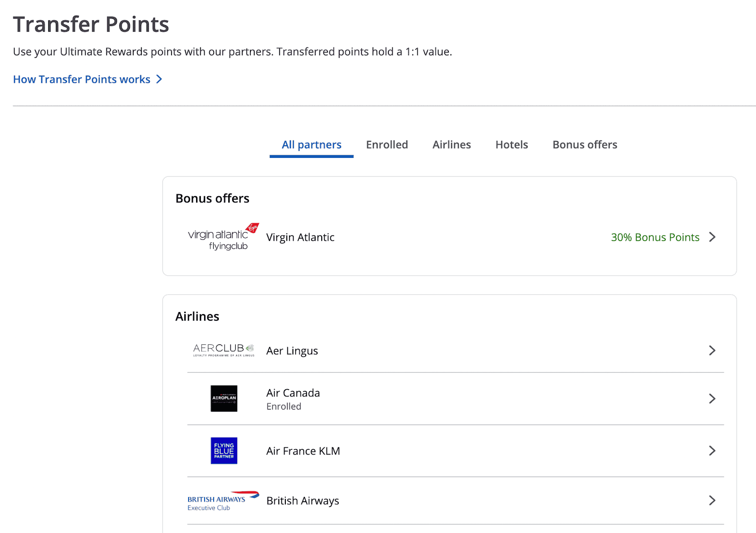Select the Aer Lingus partner name
The height and width of the screenshot is (533, 756).
pos(292,351)
